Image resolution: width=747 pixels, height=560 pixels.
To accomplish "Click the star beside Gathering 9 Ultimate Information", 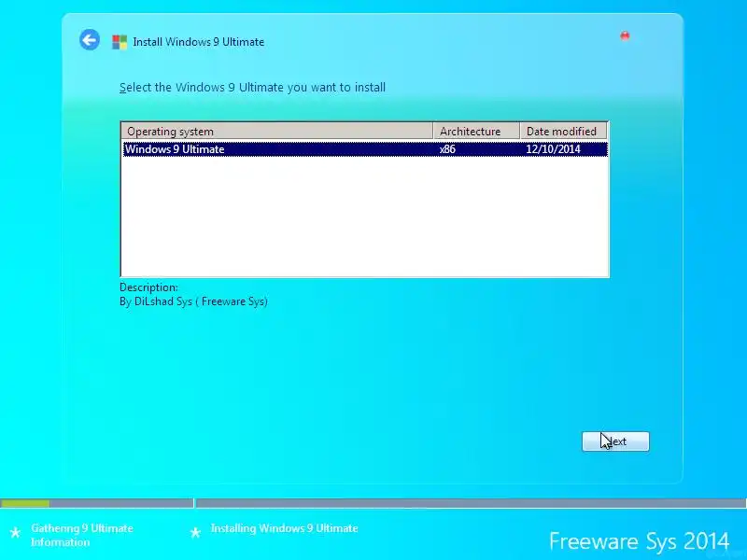I will click(x=15, y=532).
